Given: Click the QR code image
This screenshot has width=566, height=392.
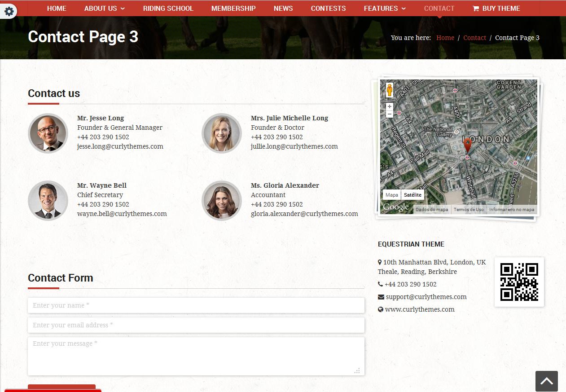Looking at the screenshot, I should pos(519,282).
